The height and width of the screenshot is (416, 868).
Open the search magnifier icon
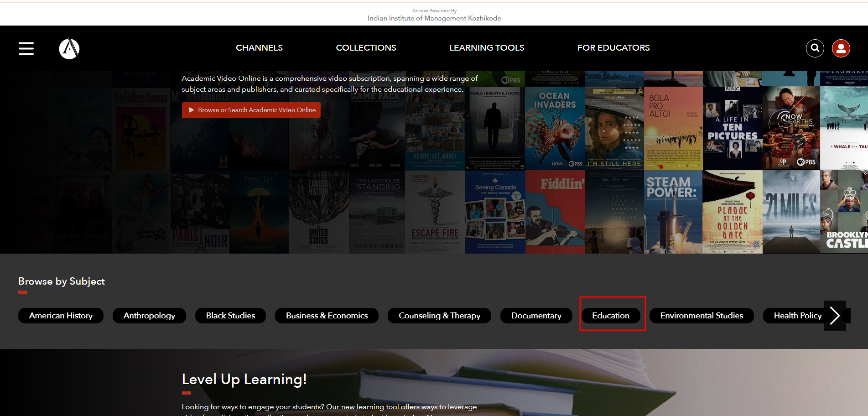point(815,48)
